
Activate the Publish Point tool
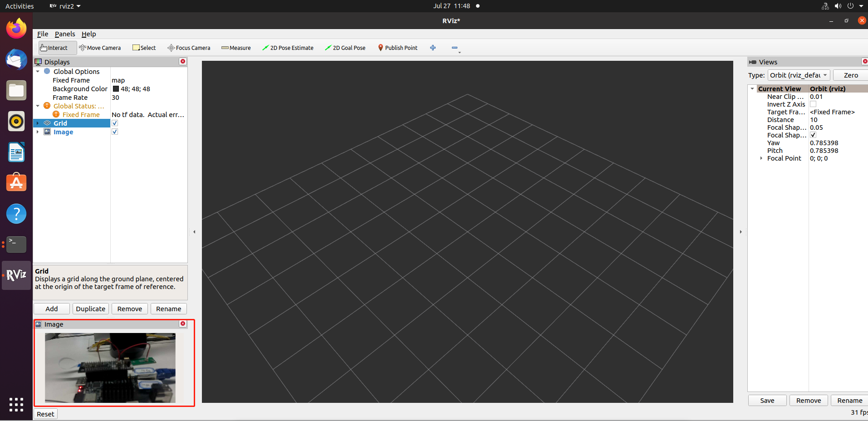[397, 48]
